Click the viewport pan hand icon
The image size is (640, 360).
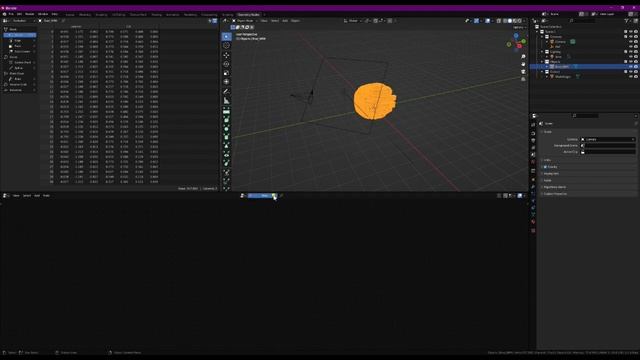[x=523, y=64]
